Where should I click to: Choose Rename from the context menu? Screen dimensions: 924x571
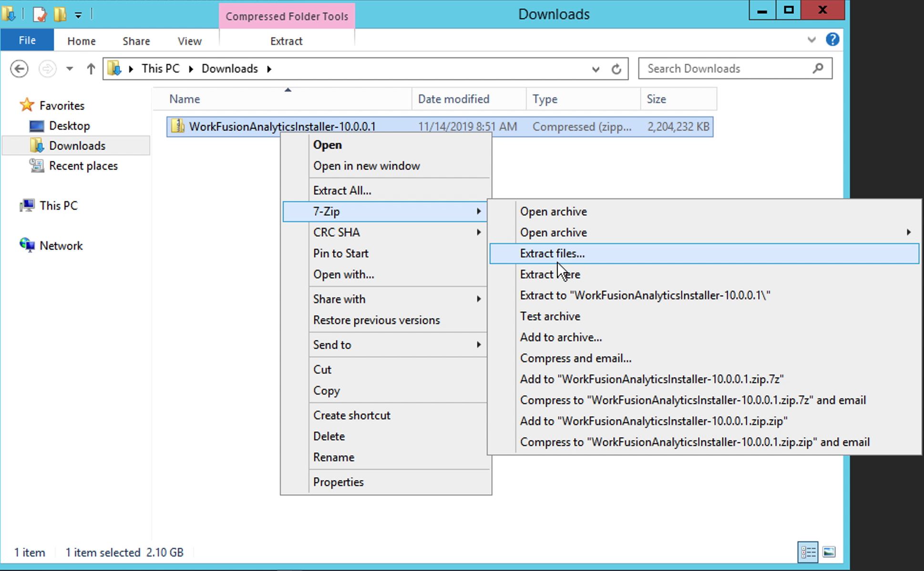[386, 458]
